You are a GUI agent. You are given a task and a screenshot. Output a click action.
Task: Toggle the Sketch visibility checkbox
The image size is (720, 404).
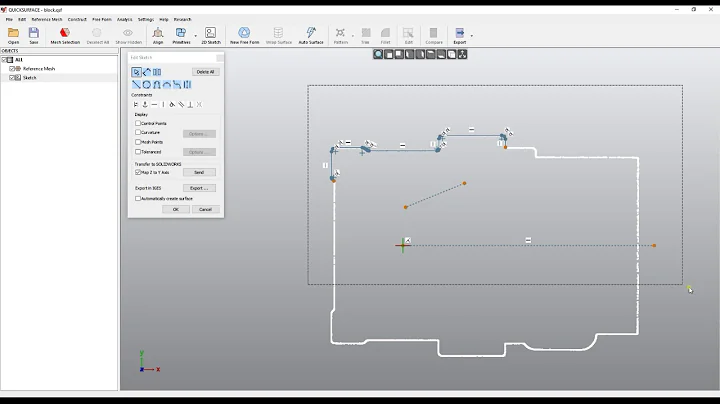(12, 78)
